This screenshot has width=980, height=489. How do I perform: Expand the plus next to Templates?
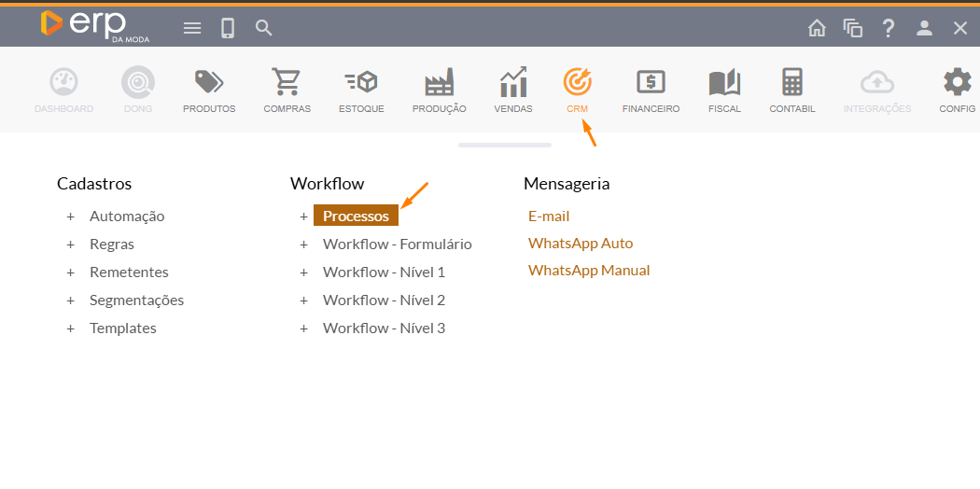70,328
